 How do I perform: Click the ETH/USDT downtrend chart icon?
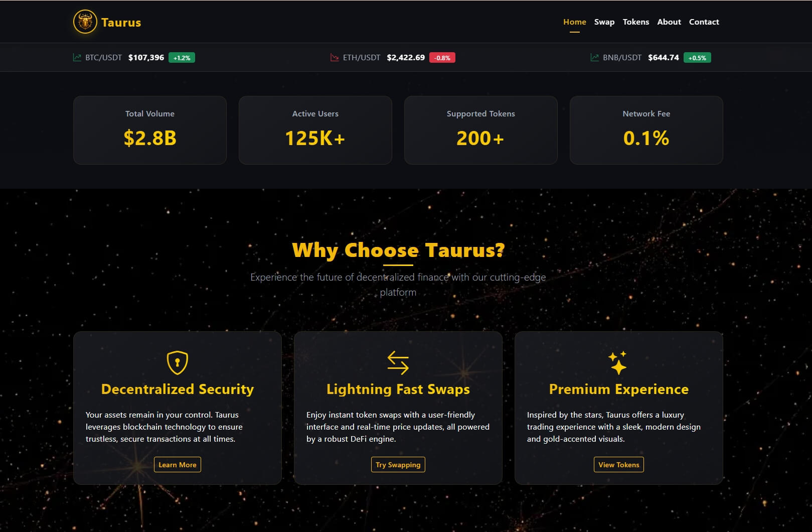(x=335, y=58)
